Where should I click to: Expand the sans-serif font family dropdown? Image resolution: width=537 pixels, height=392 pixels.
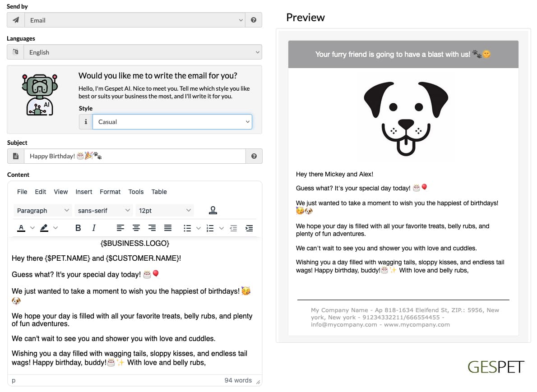click(x=104, y=210)
